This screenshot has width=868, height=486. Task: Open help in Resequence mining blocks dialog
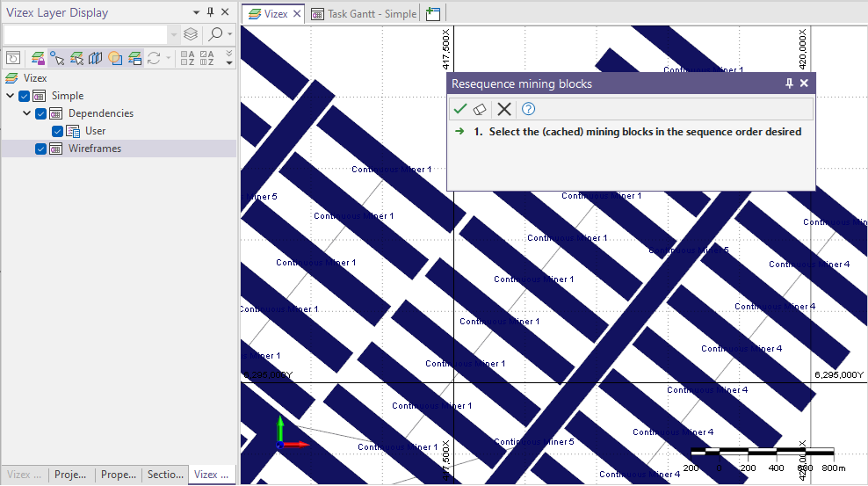click(528, 109)
